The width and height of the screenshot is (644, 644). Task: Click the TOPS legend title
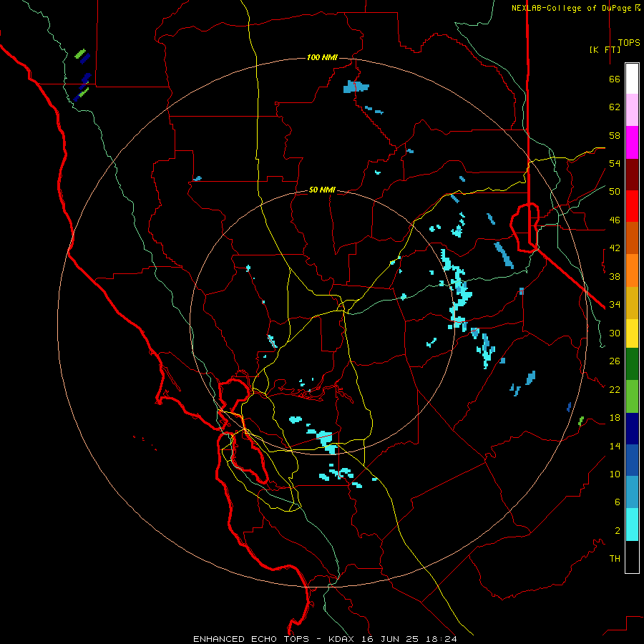(629, 43)
